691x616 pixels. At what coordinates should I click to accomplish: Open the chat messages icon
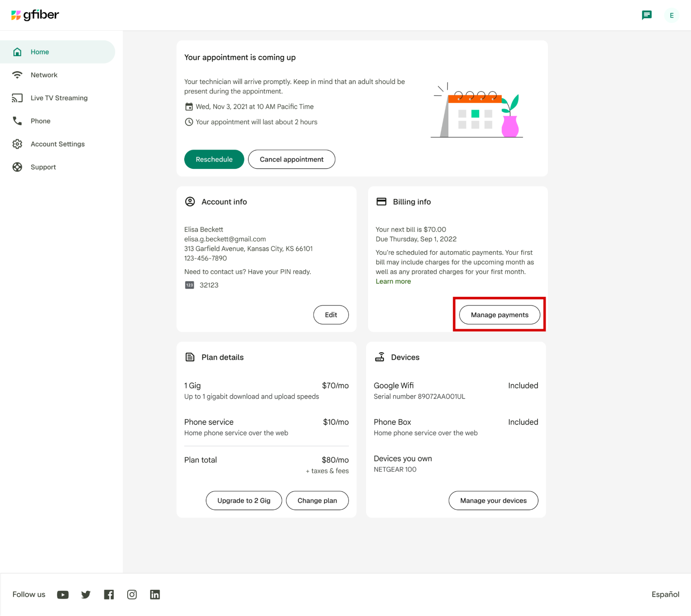pos(646,15)
